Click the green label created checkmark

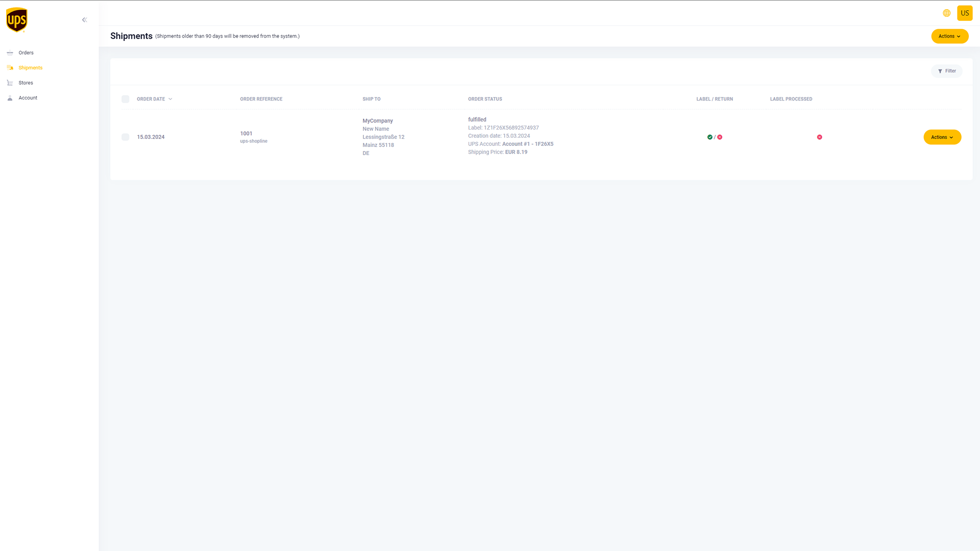point(709,137)
